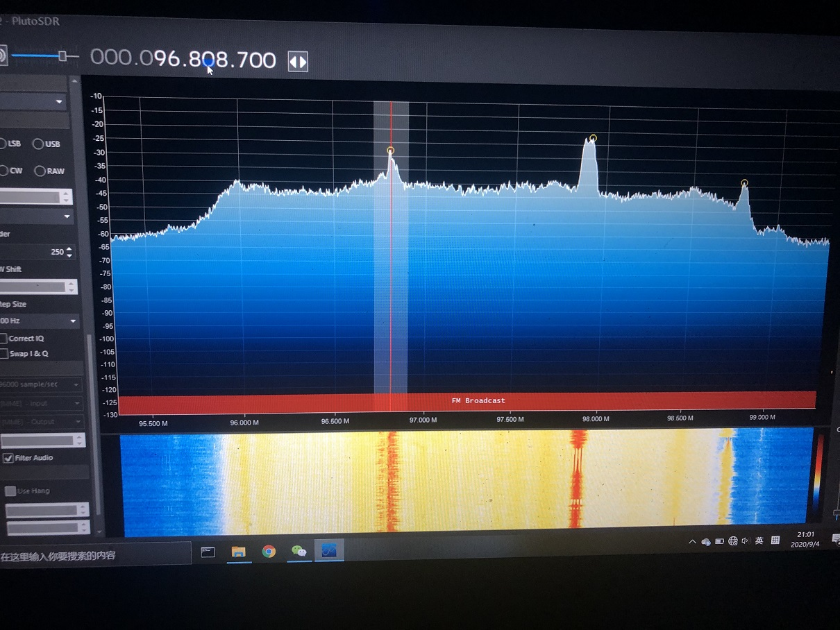
Task: Select the running SDR app on the taskbar
Action: (329, 550)
